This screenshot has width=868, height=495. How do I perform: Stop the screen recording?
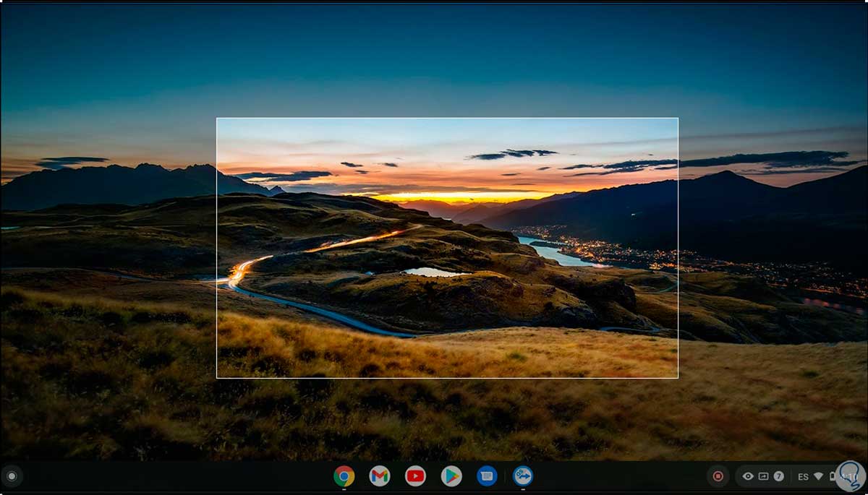tap(718, 476)
